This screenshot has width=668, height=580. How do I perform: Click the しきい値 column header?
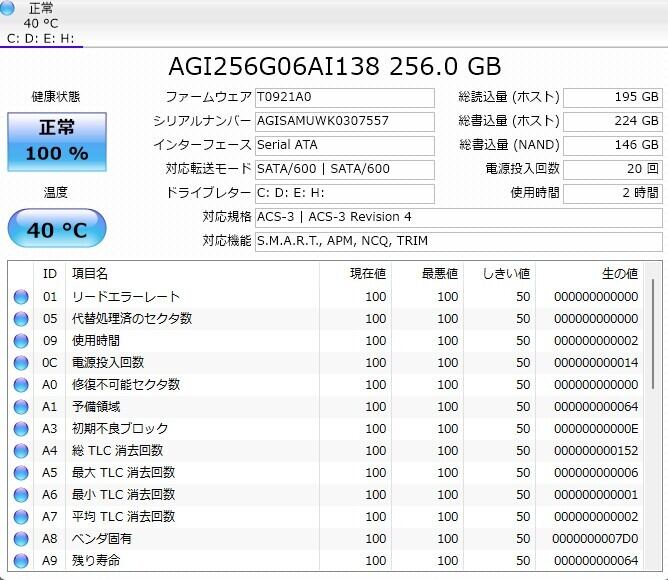pyautogui.click(x=506, y=273)
